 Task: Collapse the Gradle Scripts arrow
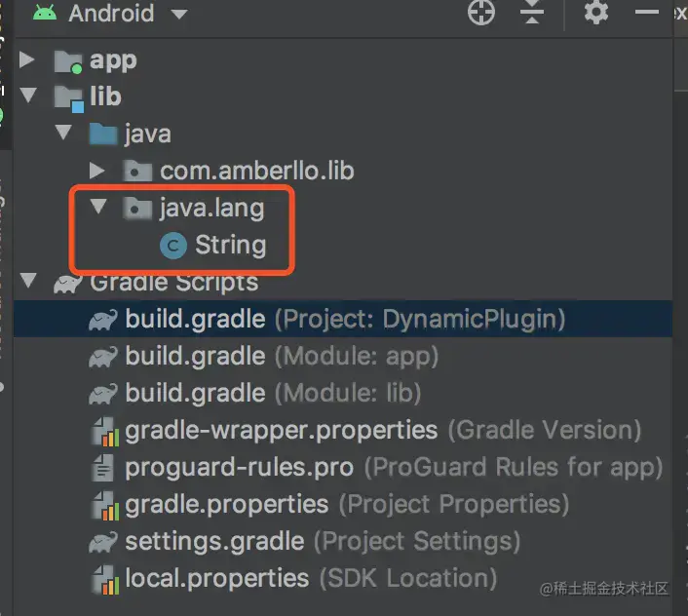point(27,280)
